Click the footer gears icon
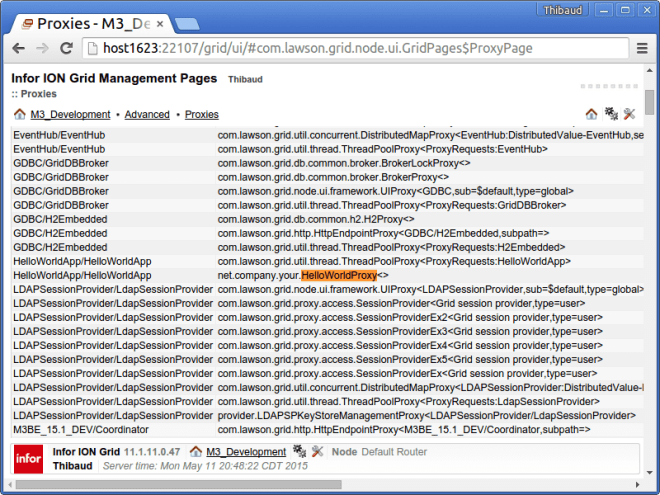This screenshot has width=660, height=495. 299,452
